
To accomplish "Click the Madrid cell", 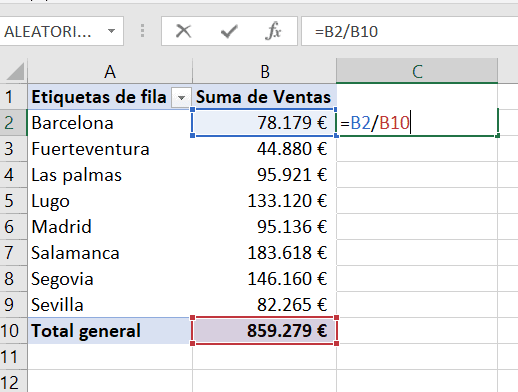I will pyautogui.click(x=110, y=227).
